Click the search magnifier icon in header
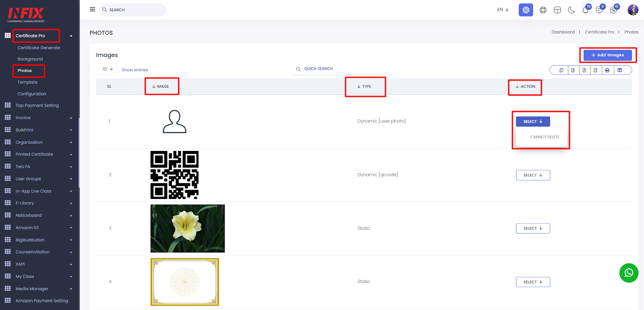The height and width of the screenshot is (310, 644). [x=105, y=9]
